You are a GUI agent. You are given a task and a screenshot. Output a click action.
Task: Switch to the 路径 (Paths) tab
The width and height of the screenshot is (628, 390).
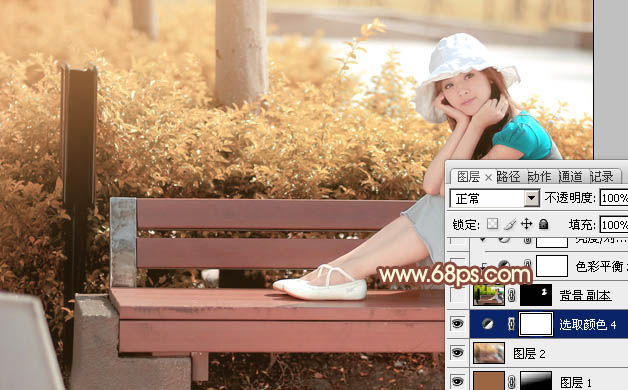[509, 177]
